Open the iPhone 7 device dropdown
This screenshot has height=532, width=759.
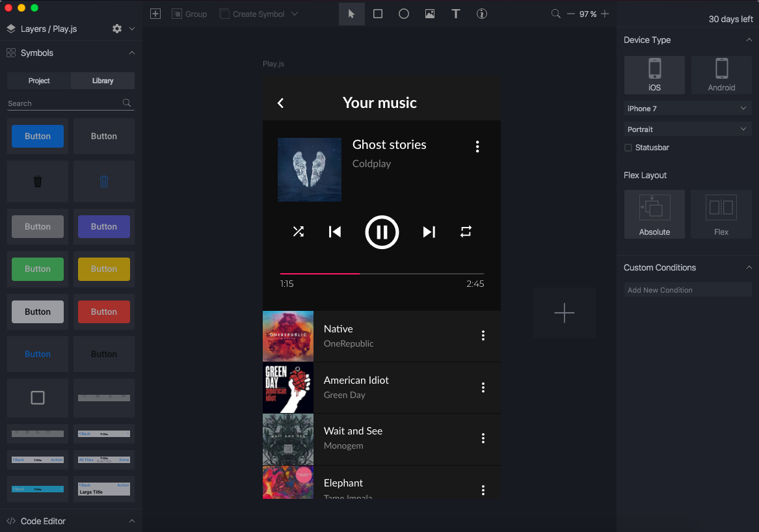(688, 109)
